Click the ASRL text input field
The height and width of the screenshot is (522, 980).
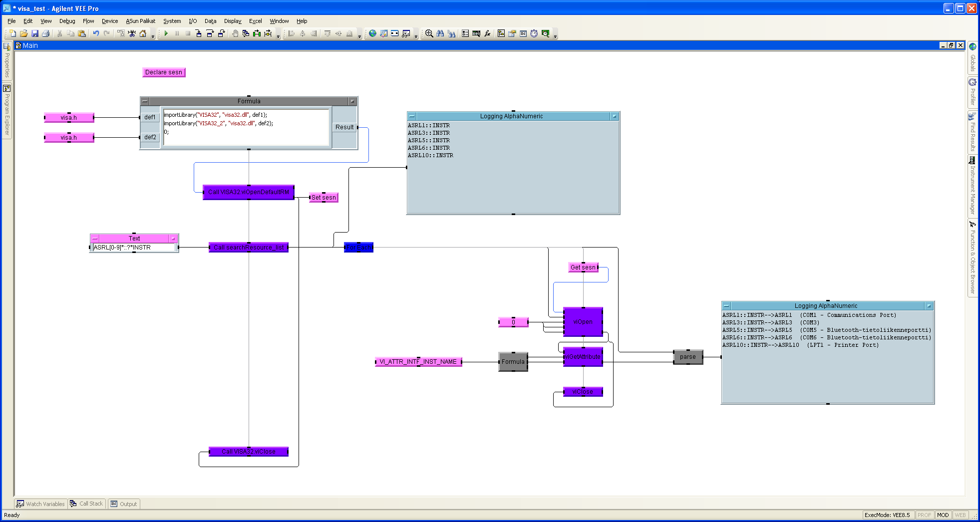click(134, 248)
